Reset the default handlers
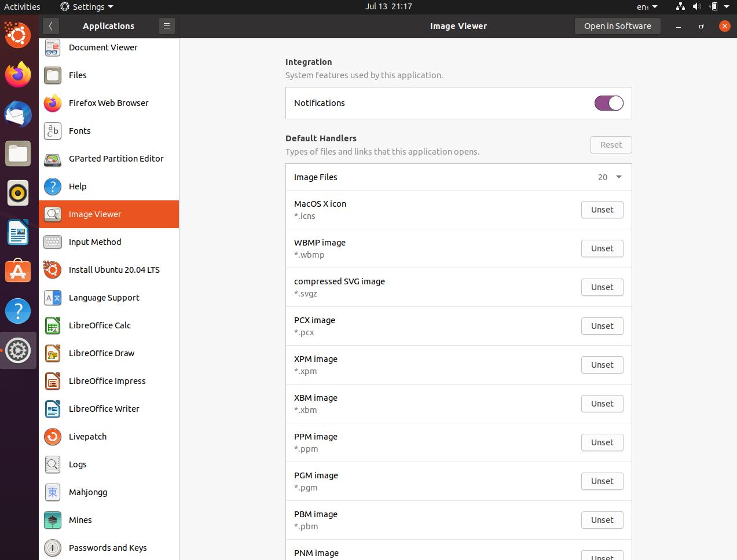This screenshot has height=560, width=737. tap(611, 145)
